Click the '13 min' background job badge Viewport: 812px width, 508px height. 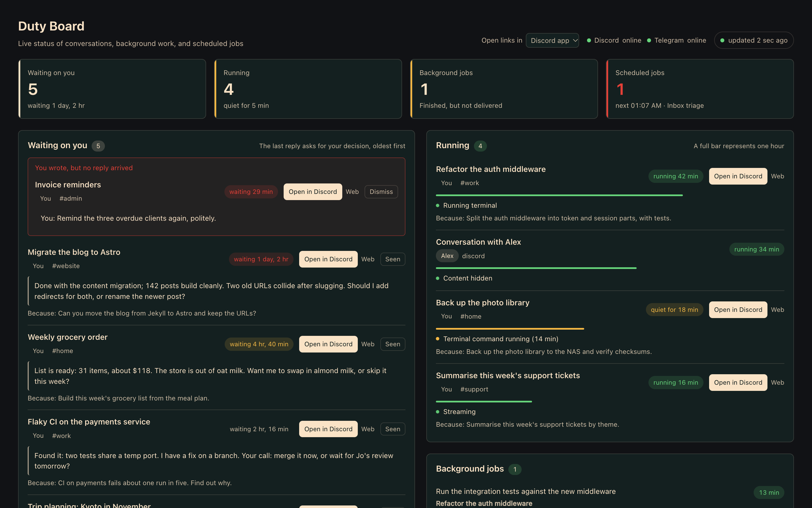click(769, 492)
